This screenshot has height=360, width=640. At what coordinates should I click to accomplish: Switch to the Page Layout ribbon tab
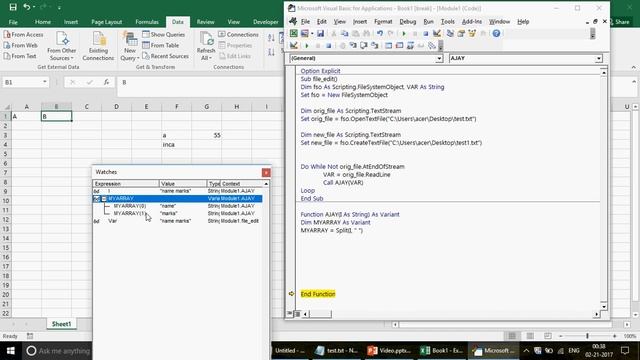click(x=107, y=22)
